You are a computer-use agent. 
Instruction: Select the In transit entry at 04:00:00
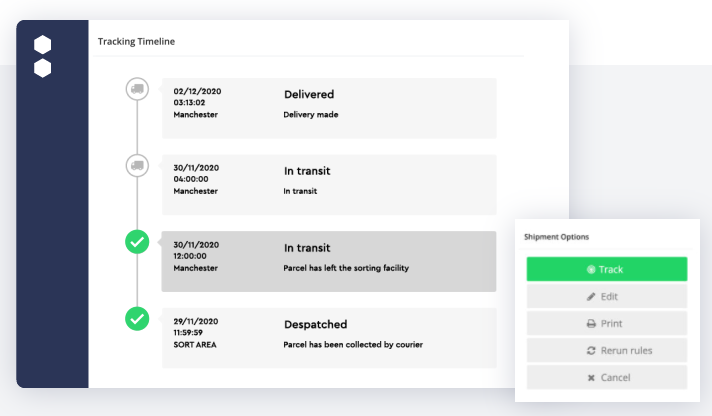click(328, 184)
